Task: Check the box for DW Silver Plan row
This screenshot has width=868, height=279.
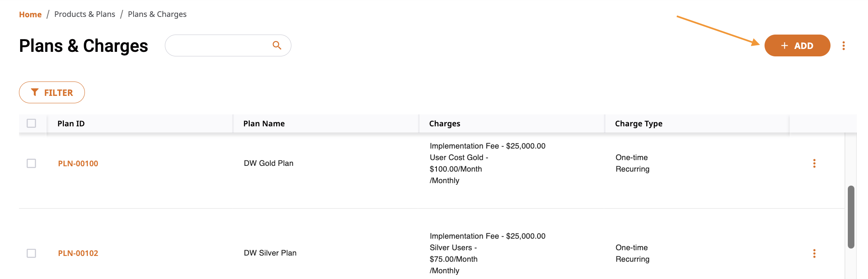Action: [x=31, y=253]
